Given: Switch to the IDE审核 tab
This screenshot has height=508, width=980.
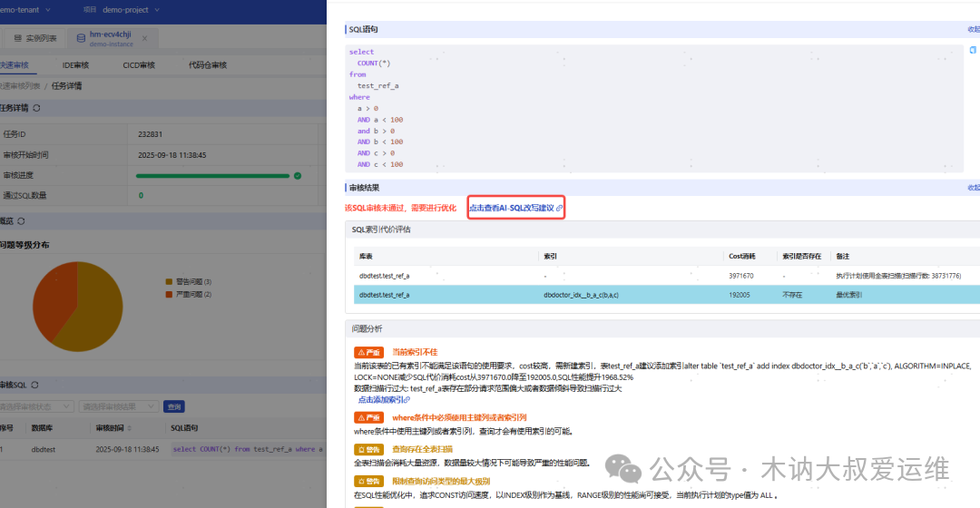Looking at the screenshot, I should click(75, 65).
